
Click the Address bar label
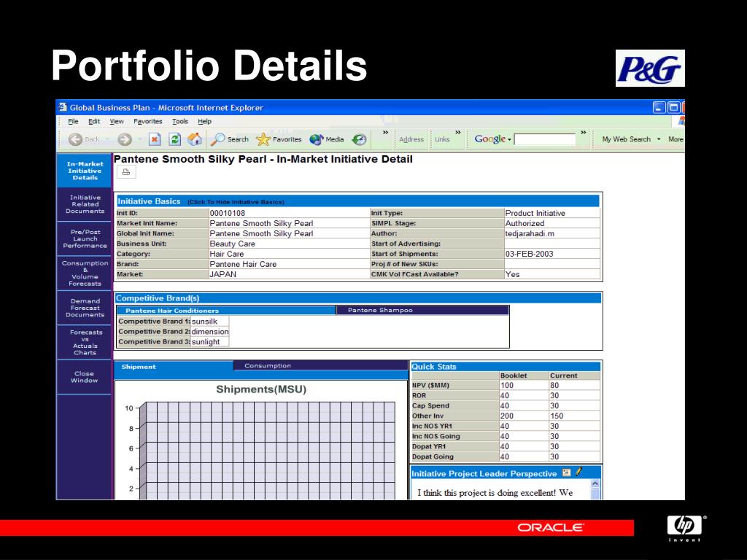411,139
